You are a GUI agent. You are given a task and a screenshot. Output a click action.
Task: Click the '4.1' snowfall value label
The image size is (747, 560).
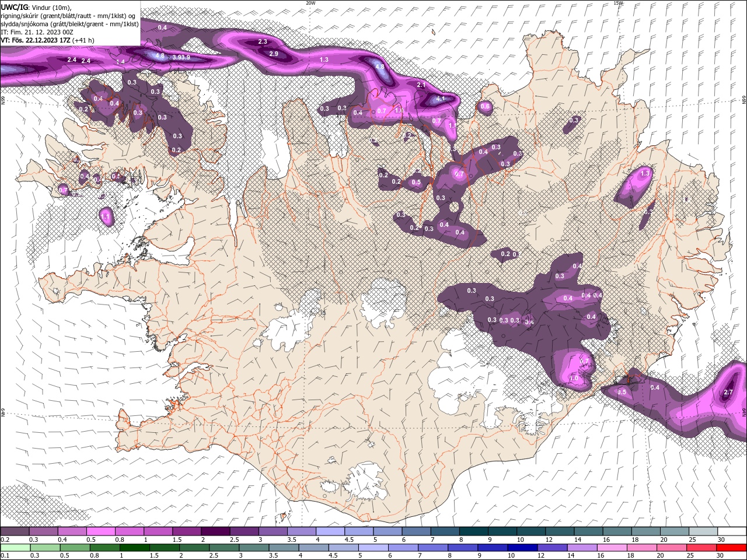[x=441, y=99]
